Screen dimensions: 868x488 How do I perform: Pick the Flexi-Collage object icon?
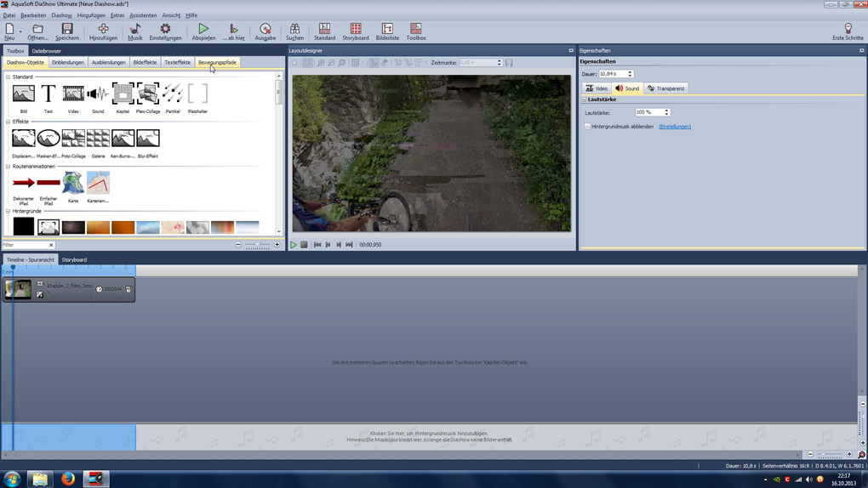[x=148, y=94]
